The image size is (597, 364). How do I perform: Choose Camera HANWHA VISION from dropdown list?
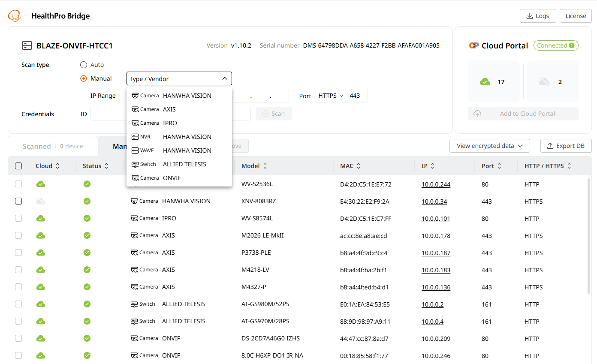(179, 96)
